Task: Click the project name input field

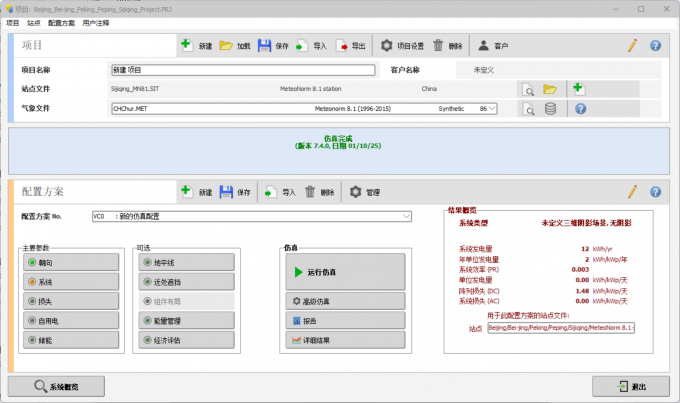Action: click(x=243, y=70)
